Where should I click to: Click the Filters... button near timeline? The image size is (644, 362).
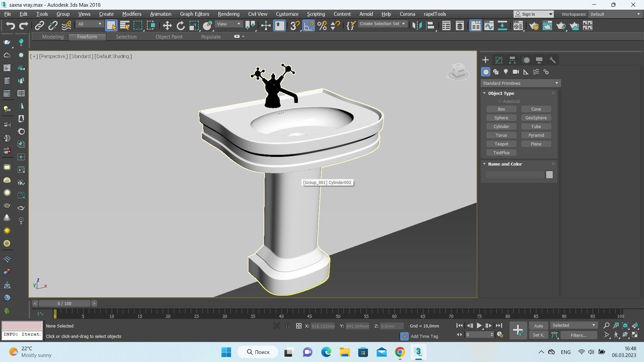[579, 335]
